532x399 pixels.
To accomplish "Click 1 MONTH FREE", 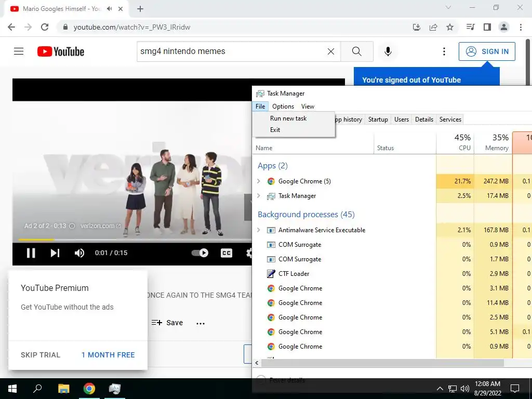I will pyautogui.click(x=108, y=355).
